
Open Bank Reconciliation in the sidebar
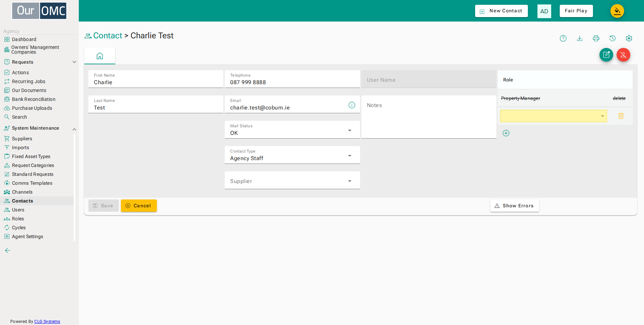point(34,99)
